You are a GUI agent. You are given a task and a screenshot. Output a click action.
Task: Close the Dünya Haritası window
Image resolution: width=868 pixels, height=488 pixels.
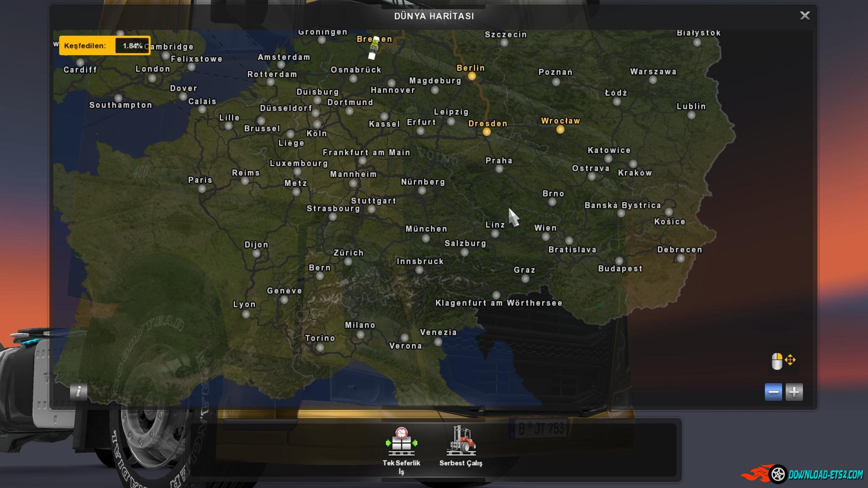tap(805, 16)
